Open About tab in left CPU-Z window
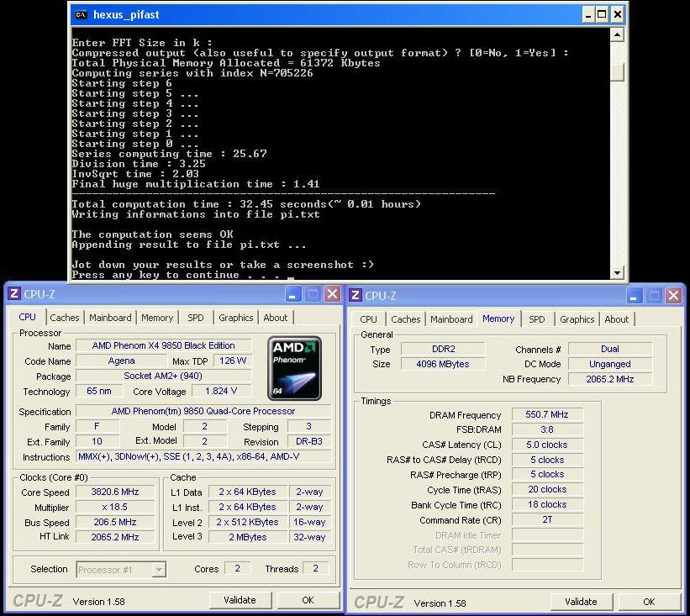 click(x=276, y=318)
